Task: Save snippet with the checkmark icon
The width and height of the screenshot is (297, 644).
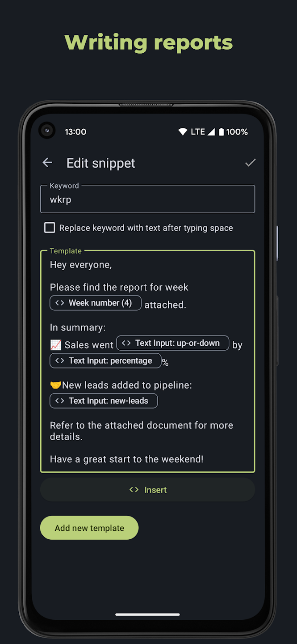Action: tap(250, 163)
